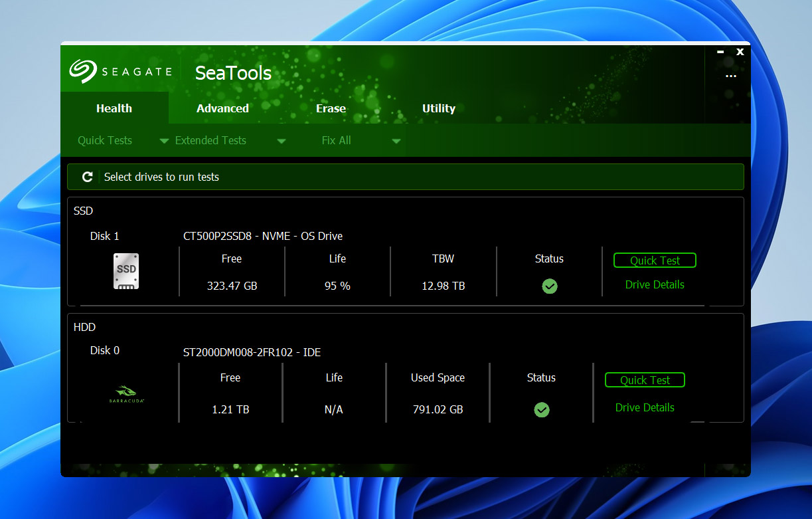Choose Quick Tests in the toolbar

[105, 140]
